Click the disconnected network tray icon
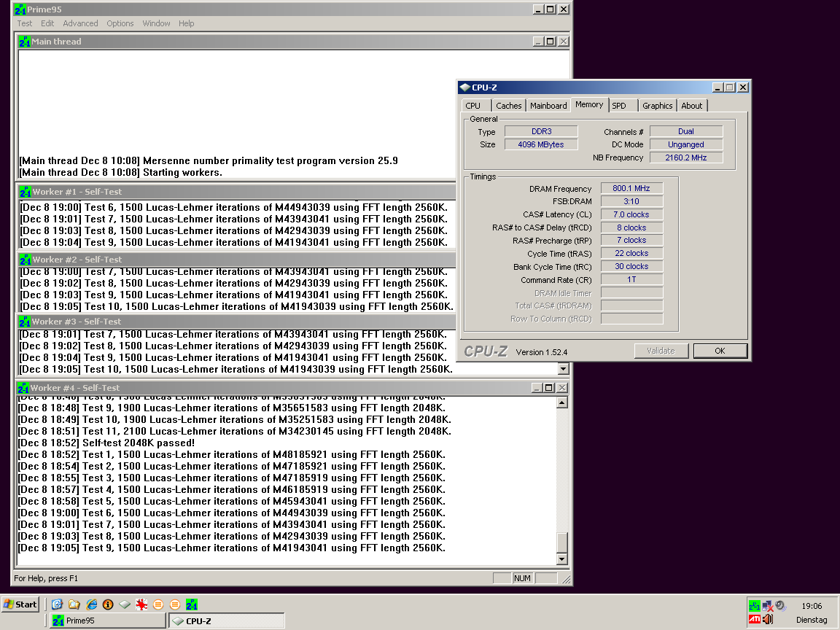 pyautogui.click(x=768, y=606)
